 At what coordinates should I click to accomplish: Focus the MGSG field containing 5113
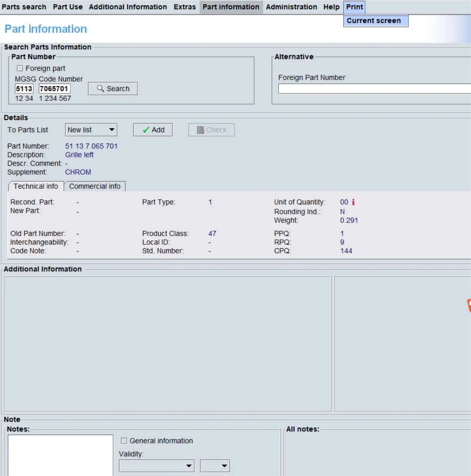click(x=24, y=89)
